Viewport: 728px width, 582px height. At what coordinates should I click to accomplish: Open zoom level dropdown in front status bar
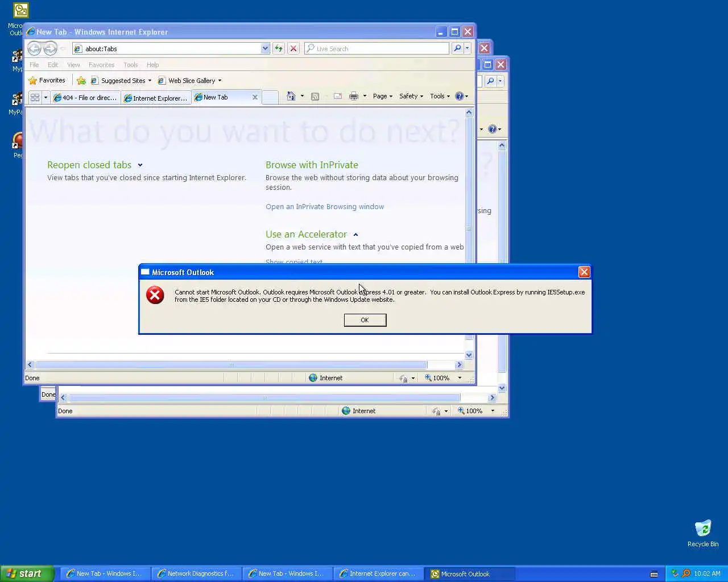(460, 378)
